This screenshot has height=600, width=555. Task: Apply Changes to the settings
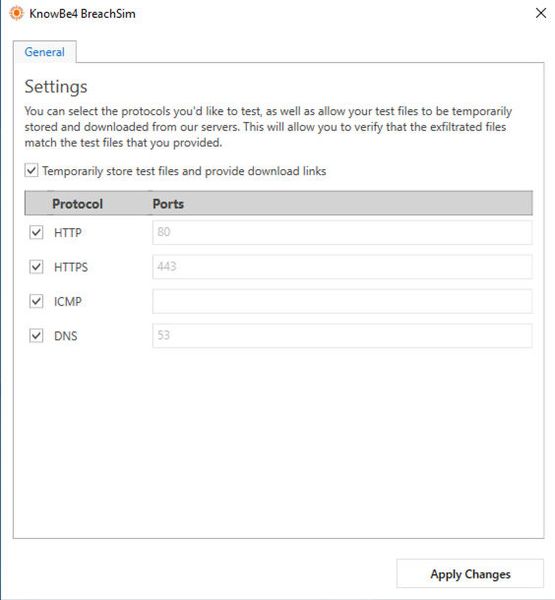470,574
